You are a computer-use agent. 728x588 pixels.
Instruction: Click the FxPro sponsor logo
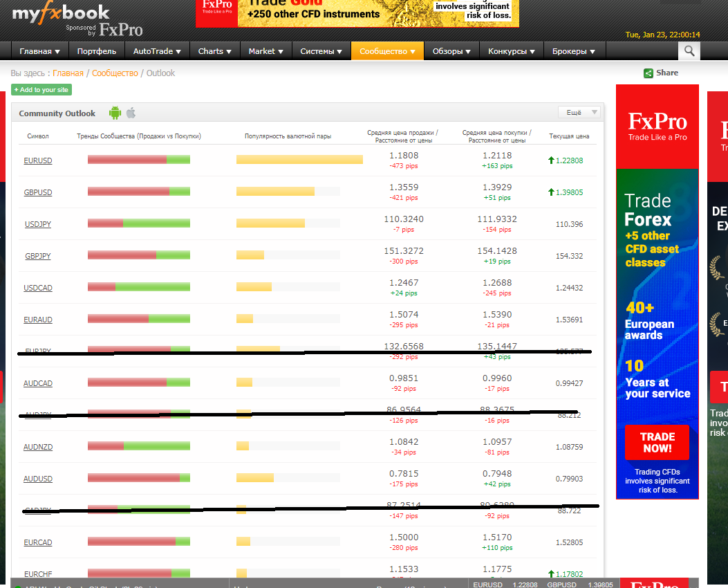[x=121, y=30]
